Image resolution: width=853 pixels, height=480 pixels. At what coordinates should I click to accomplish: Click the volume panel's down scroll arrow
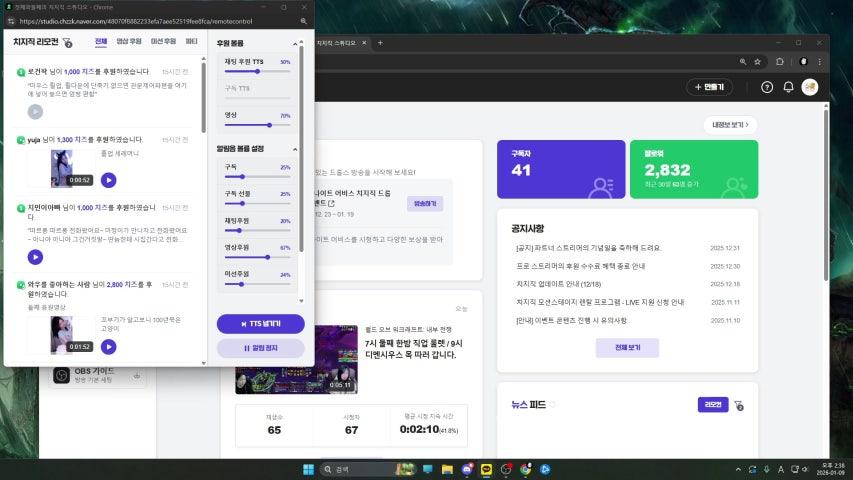tap(301, 301)
